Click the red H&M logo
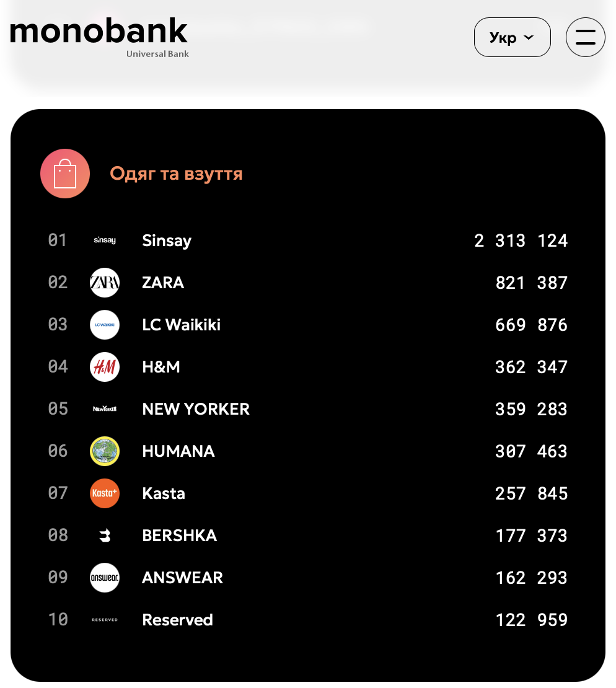 104,367
